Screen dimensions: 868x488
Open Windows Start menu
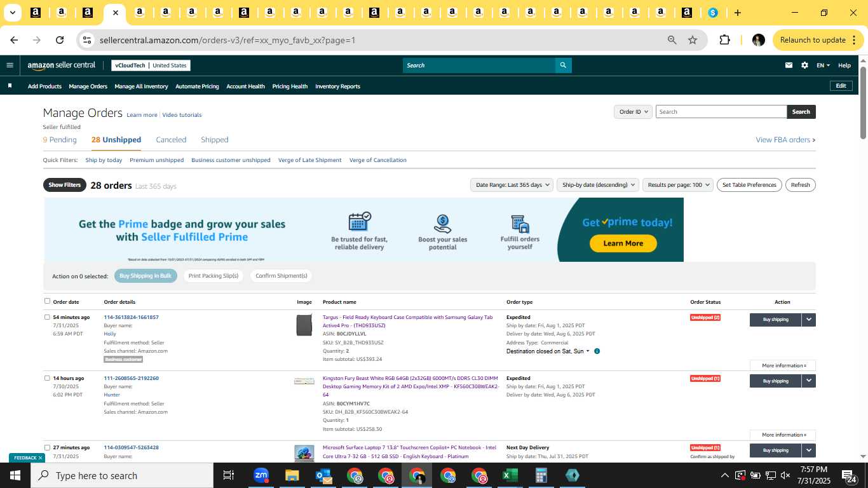pos(15,475)
